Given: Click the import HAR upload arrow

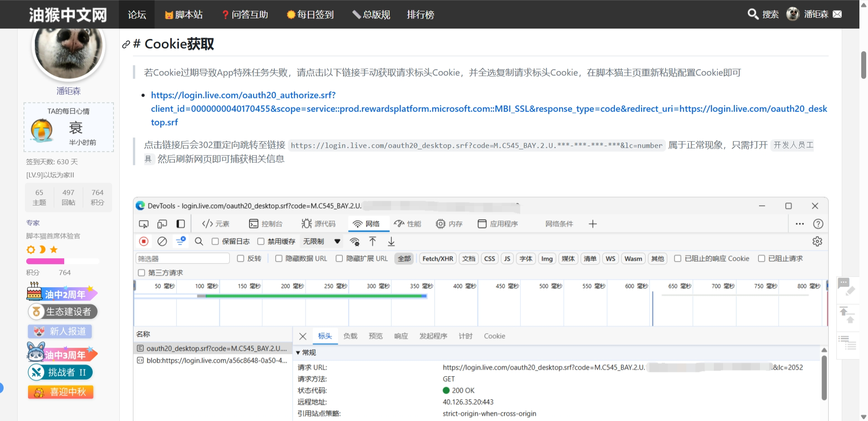Looking at the screenshot, I should [373, 241].
